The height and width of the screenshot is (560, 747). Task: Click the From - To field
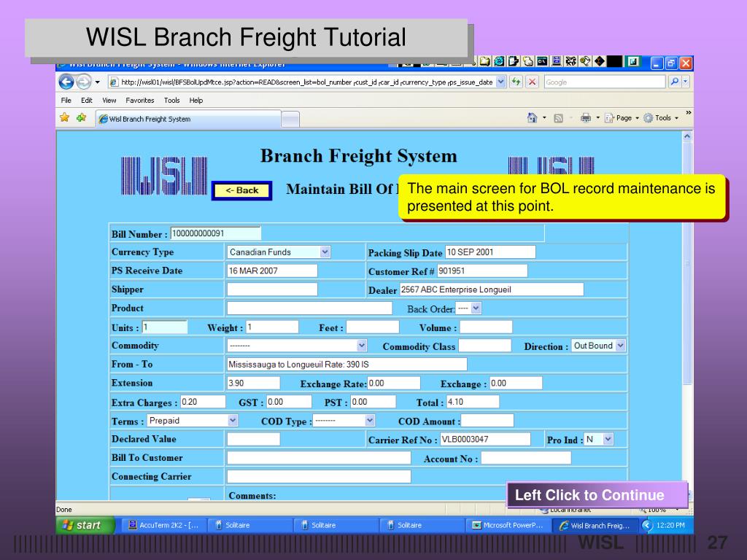tap(347, 365)
